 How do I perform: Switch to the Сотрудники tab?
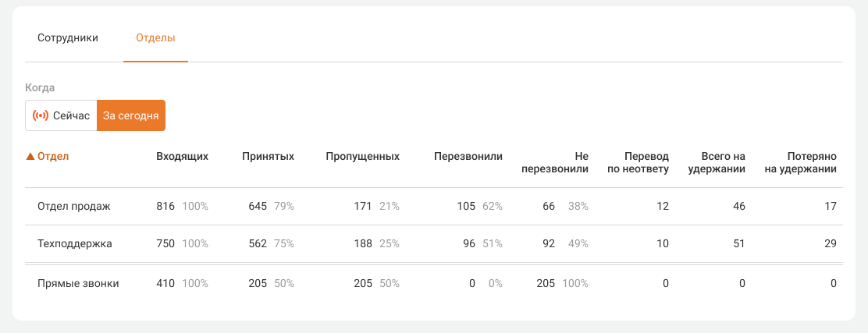(x=68, y=37)
